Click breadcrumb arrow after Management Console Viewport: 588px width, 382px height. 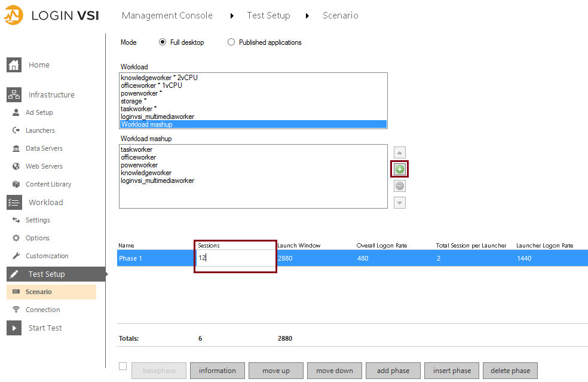tap(232, 16)
